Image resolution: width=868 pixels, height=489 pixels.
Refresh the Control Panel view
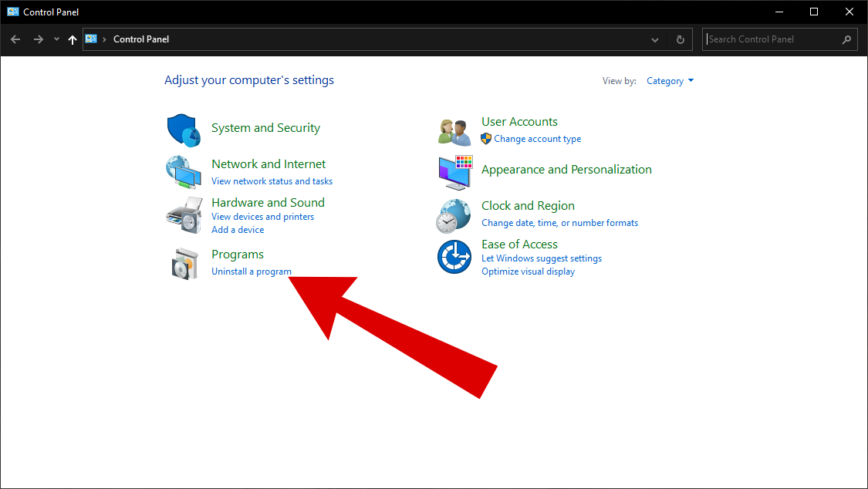pyautogui.click(x=681, y=40)
